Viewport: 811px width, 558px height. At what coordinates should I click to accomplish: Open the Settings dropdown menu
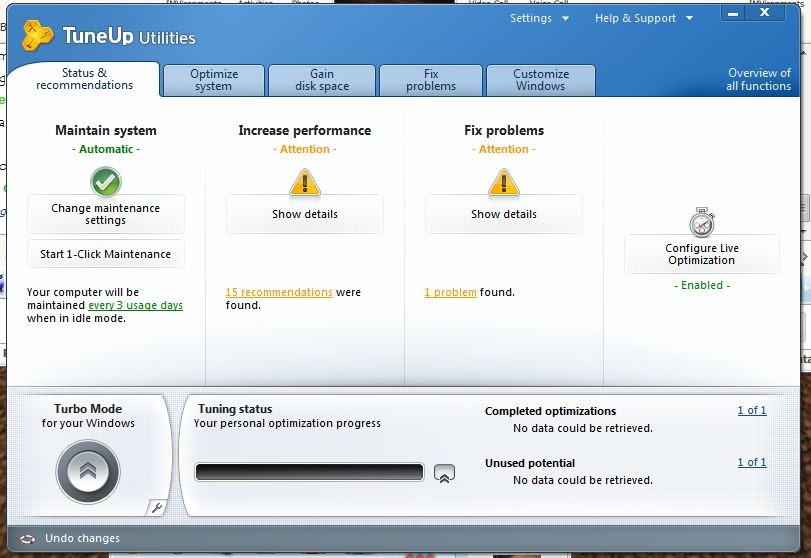(539, 18)
